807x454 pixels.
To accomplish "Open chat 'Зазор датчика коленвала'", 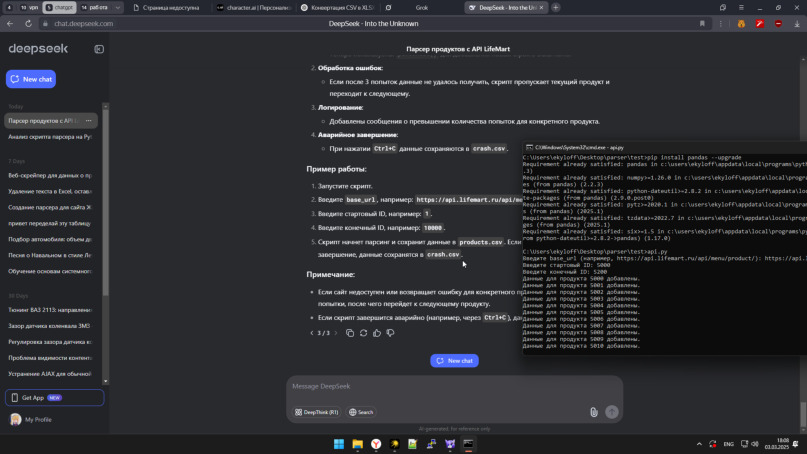I will 50,326.
